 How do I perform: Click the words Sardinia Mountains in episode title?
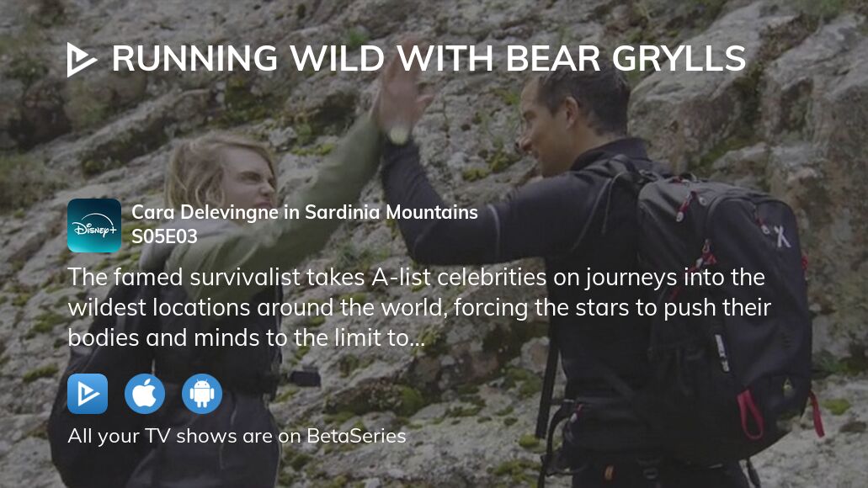pos(391,213)
